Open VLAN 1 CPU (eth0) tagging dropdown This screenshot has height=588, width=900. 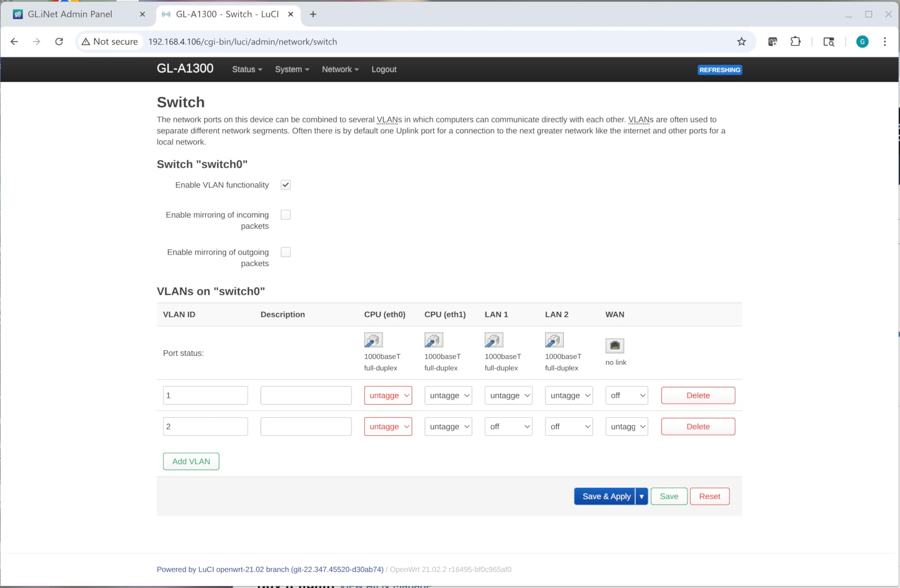click(x=388, y=396)
